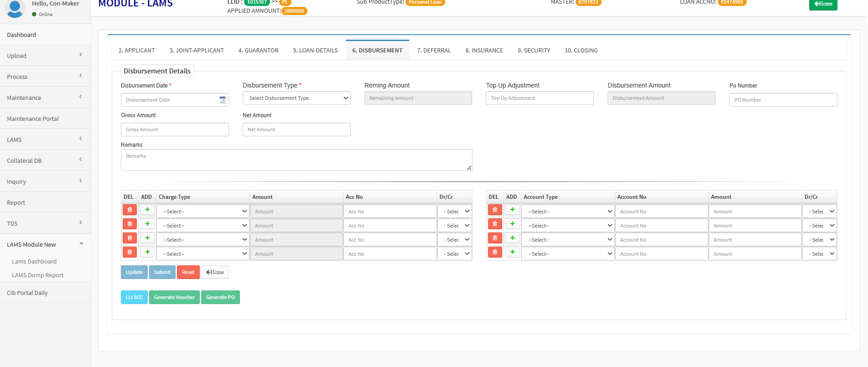The image size is (868, 367).
Task: Delete the first Charge Type row
Action: pos(130,210)
